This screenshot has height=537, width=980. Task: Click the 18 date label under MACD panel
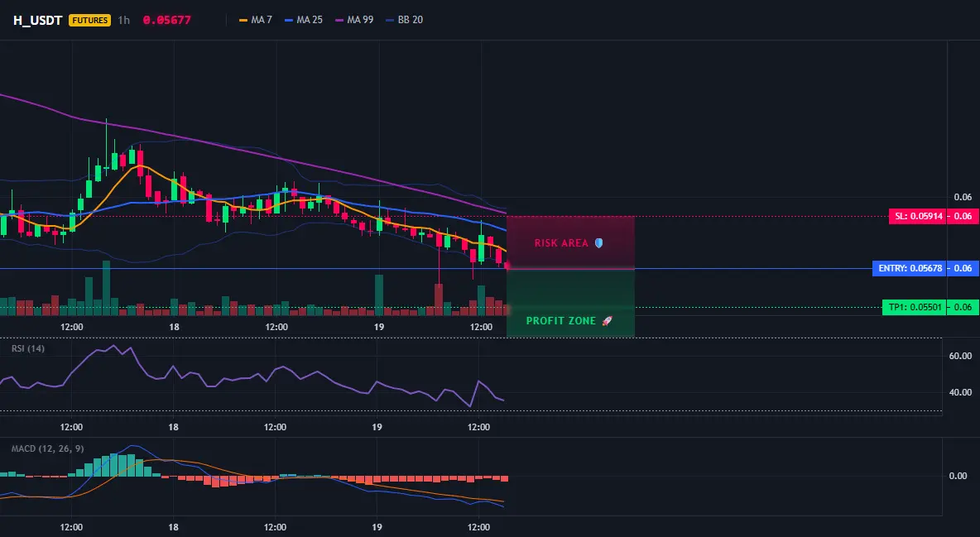[x=173, y=527]
